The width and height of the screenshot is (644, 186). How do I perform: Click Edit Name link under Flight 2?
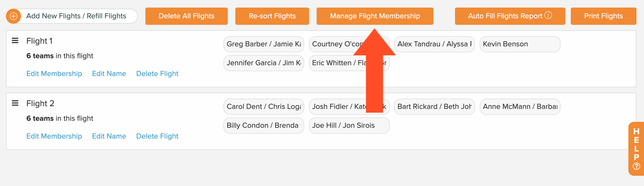coord(109,136)
